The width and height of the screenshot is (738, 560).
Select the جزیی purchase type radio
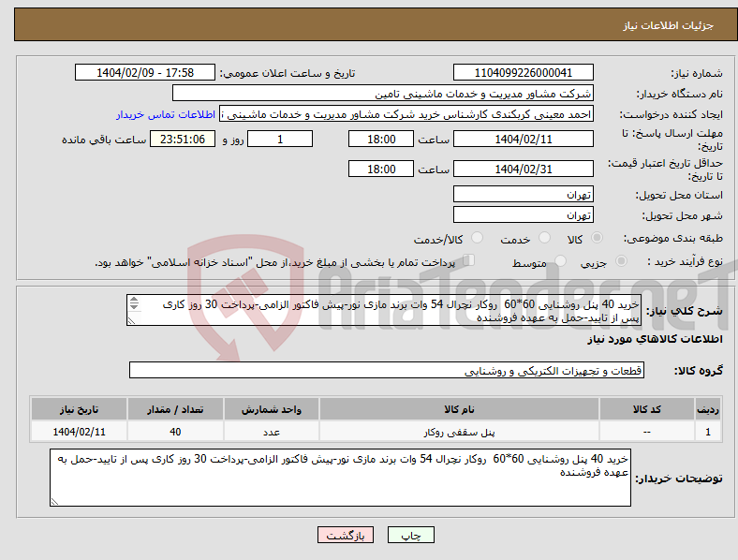tap(621, 260)
